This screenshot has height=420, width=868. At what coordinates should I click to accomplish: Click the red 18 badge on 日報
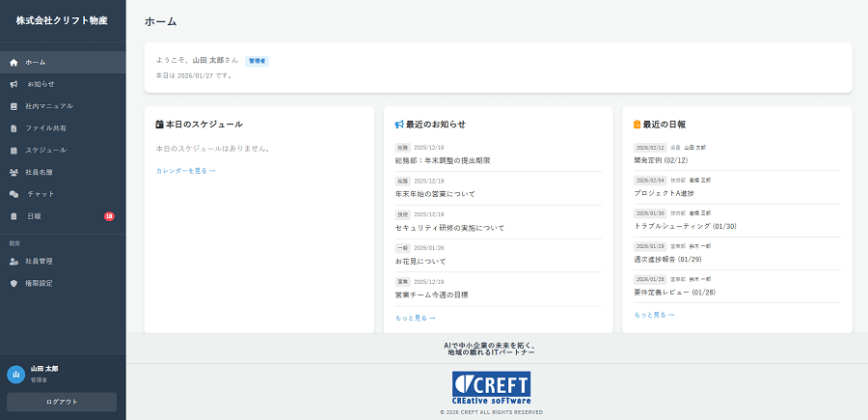(109, 216)
